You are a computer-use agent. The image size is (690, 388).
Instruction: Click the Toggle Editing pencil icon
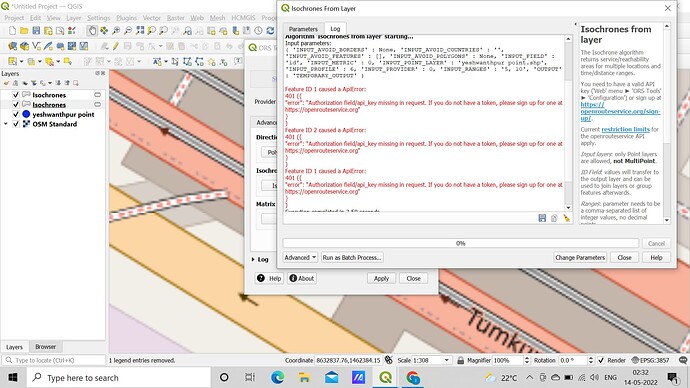coord(116,46)
